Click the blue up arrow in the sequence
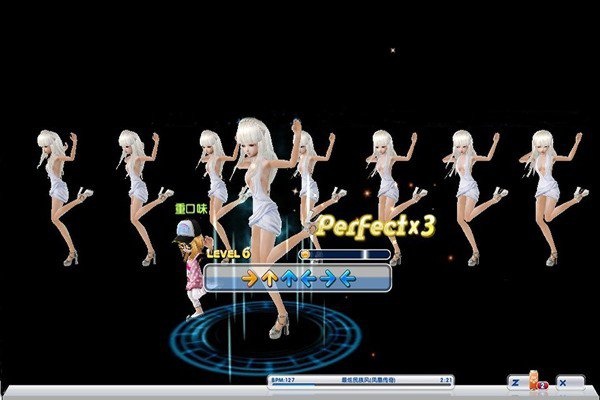The height and width of the screenshot is (400, 600). (x=289, y=278)
